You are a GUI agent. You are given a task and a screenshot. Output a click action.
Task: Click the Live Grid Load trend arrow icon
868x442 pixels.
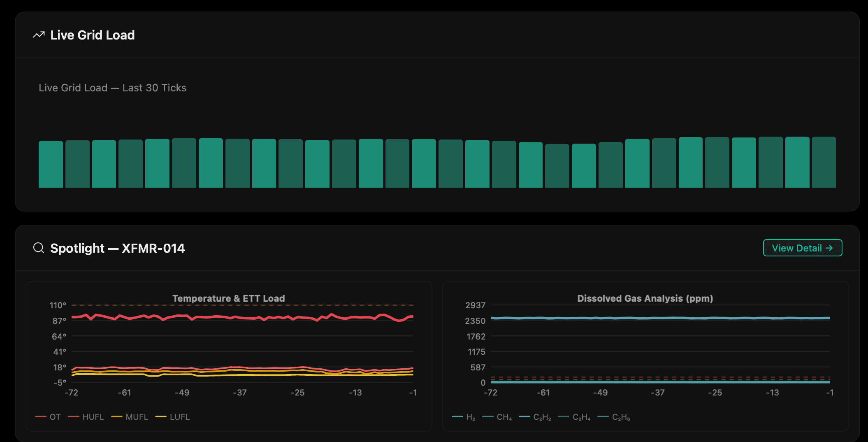click(38, 35)
